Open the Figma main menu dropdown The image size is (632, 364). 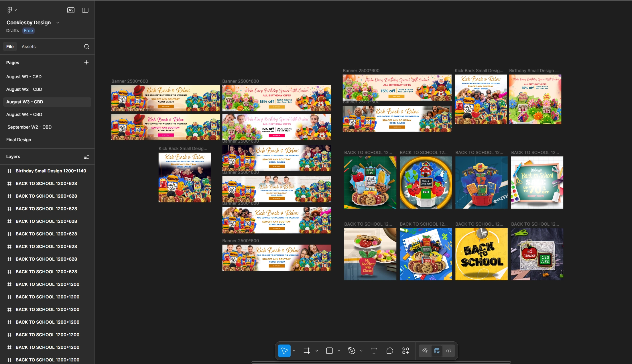click(x=11, y=10)
